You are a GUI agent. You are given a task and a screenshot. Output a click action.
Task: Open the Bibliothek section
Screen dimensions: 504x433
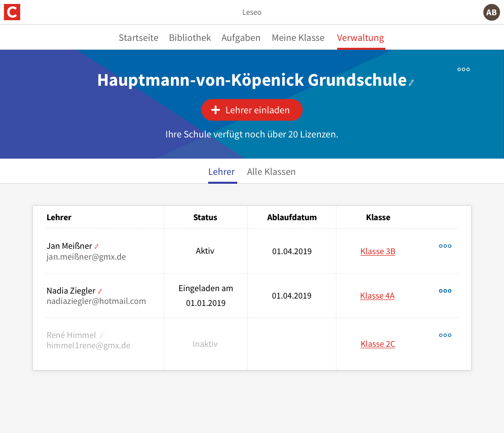tap(190, 37)
